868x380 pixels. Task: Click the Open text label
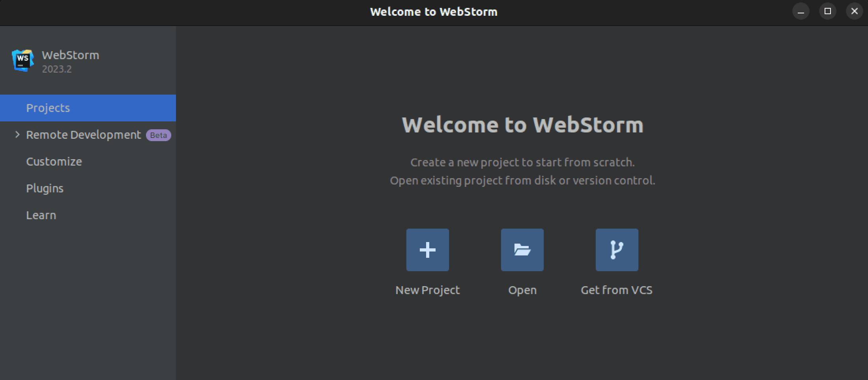[x=522, y=291]
